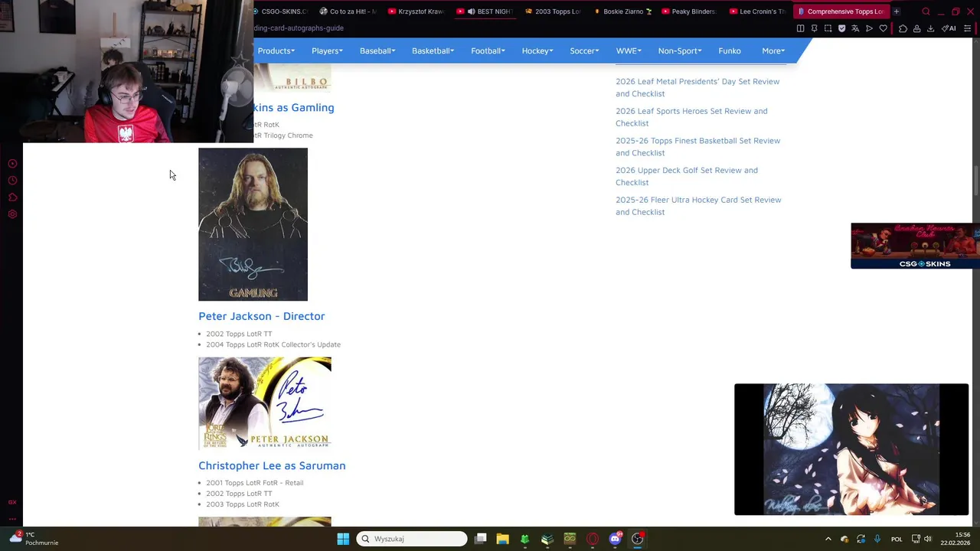Screen dimensions: 980x551
Task: Open the weather widget showing 1°C
Action: pos(34,539)
